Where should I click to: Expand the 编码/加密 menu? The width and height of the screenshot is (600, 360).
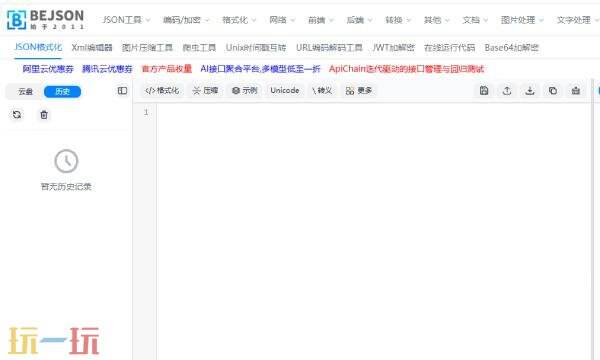(186, 20)
